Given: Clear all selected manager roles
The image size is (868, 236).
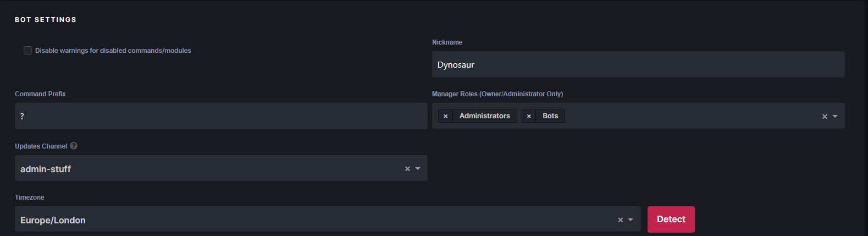Looking at the screenshot, I should 825,117.
